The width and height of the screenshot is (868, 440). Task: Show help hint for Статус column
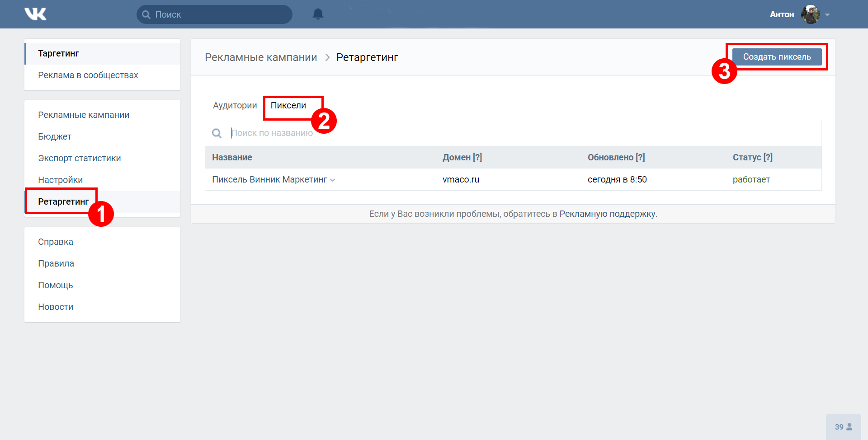(x=768, y=157)
